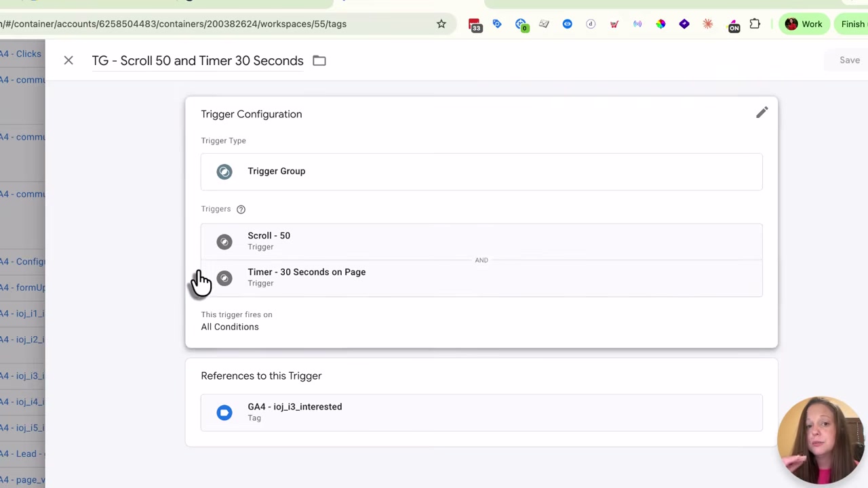The width and height of the screenshot is (868, 488).
Task: Select the Trigger Group type icon
Action: pos(224,171)
